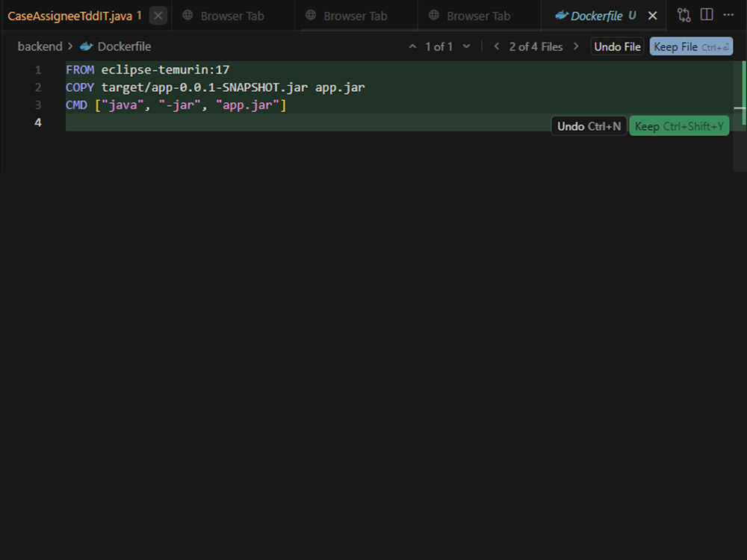Click the U untracked status badge on Dockerfile tab
The height and width of the screenshot is (560, 747).
(x=632, y=16)
